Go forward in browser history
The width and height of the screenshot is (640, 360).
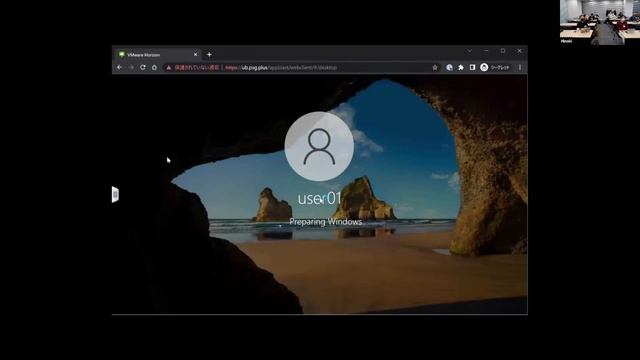131,67
